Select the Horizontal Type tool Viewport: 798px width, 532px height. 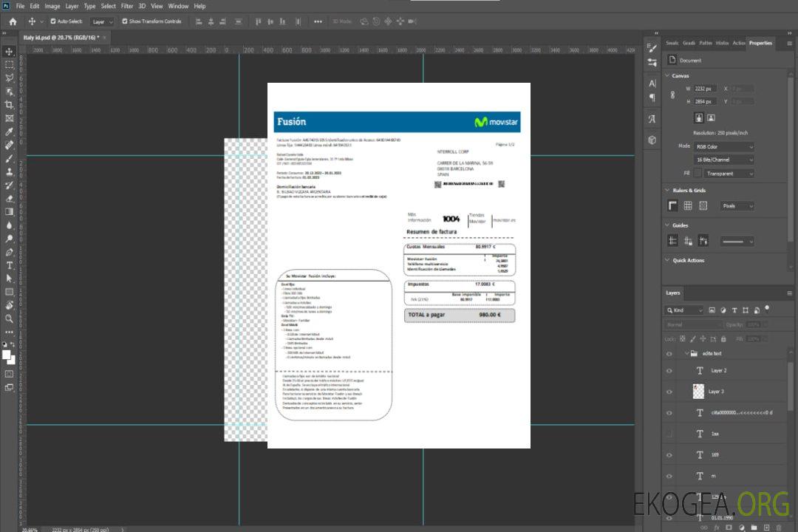click(x=10, y=265)
